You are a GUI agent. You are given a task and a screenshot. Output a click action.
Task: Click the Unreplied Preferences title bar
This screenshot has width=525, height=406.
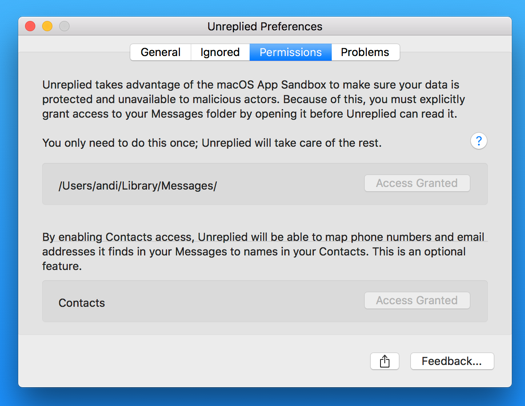pyautogui.click(x=265, y=26)
